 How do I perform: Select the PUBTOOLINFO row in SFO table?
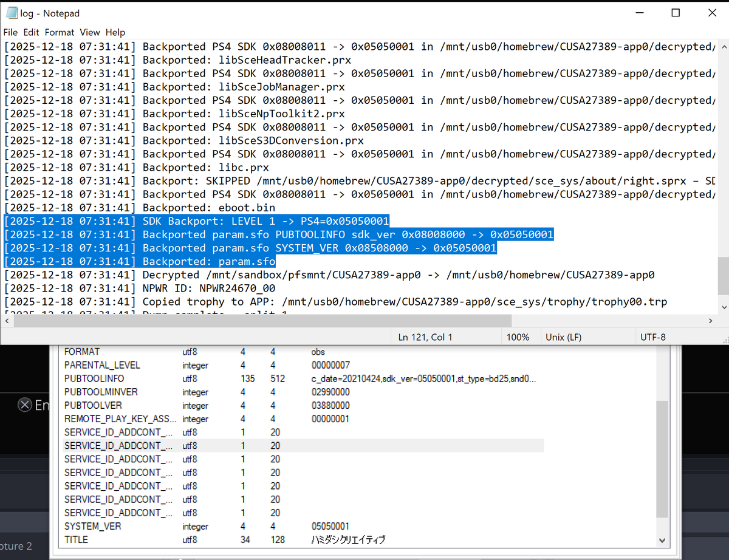pyautogui.click(x=304, y=378)
